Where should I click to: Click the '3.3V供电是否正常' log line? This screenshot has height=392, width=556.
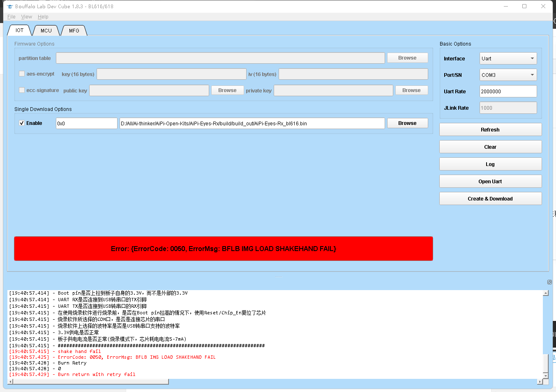(54, 332)
